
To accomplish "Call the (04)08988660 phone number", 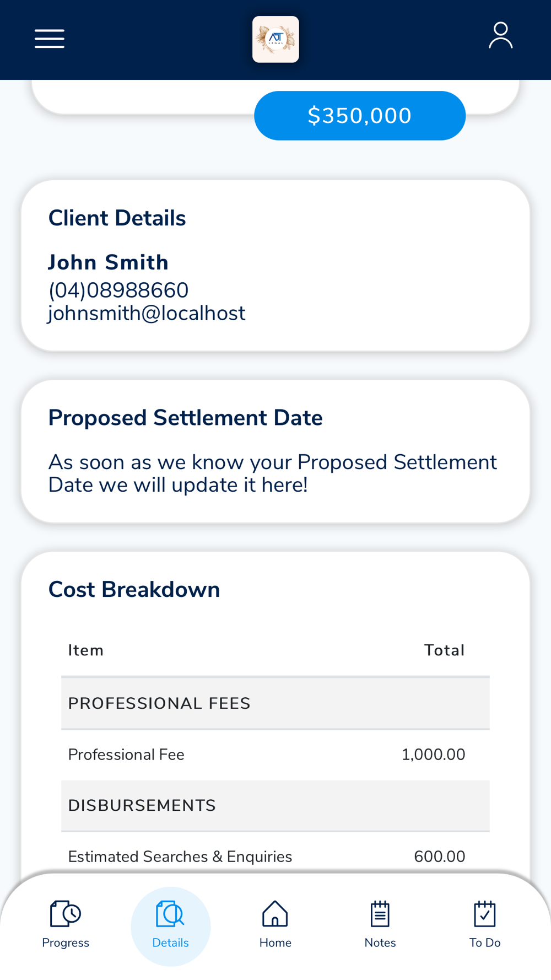I will (x=118, y=290).
